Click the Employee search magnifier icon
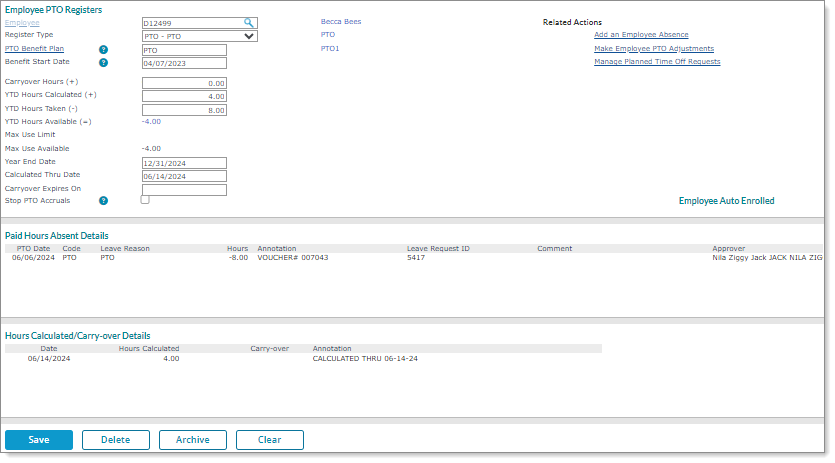This screenshot has width=835, height=463. (x=249, y=22)
